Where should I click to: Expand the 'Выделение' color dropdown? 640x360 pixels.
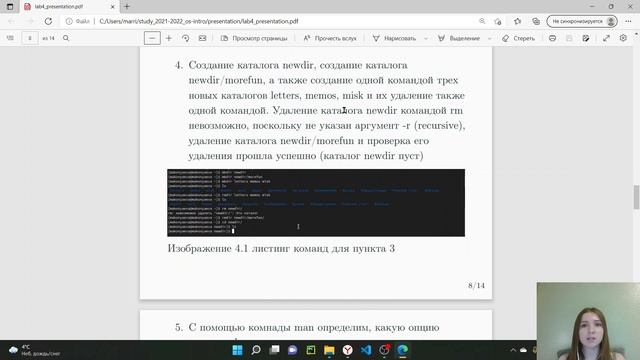pos(489,38)
